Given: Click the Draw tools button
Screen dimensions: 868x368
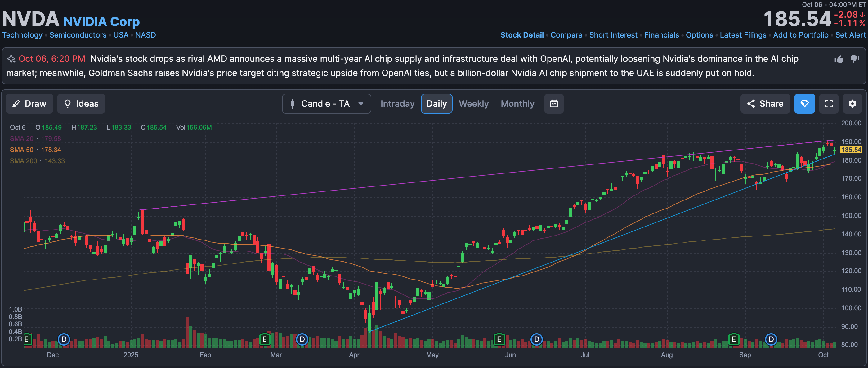Looking at the screenshot, I should pos(29,103).
